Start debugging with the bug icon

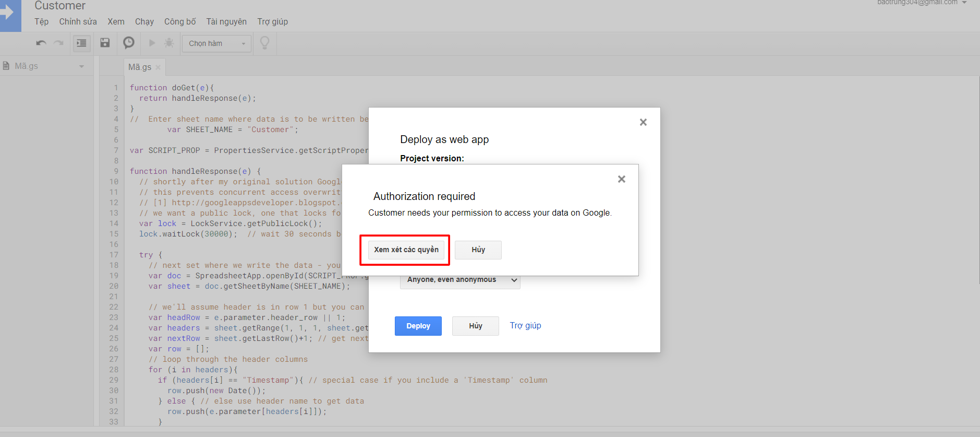tap(169, 43)
